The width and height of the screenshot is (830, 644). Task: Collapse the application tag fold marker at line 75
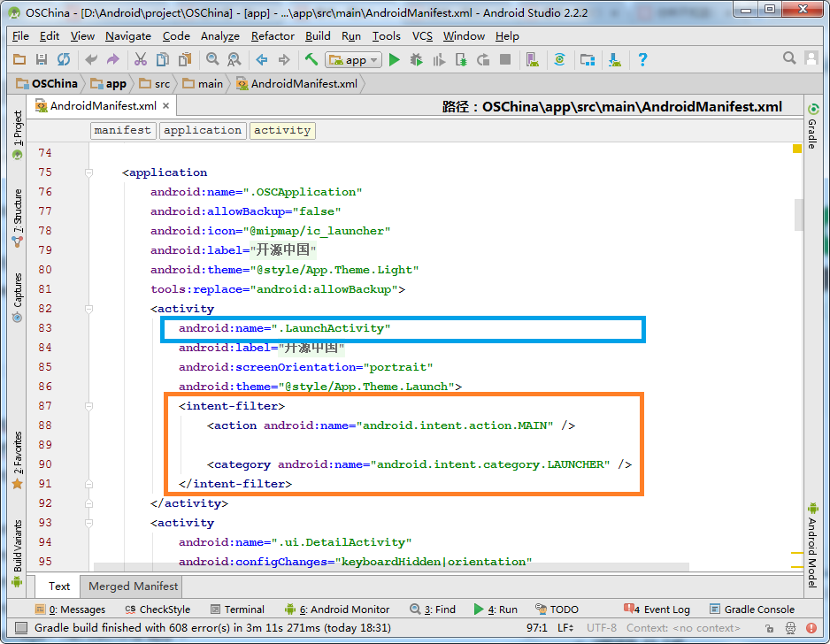pos(88,172)
